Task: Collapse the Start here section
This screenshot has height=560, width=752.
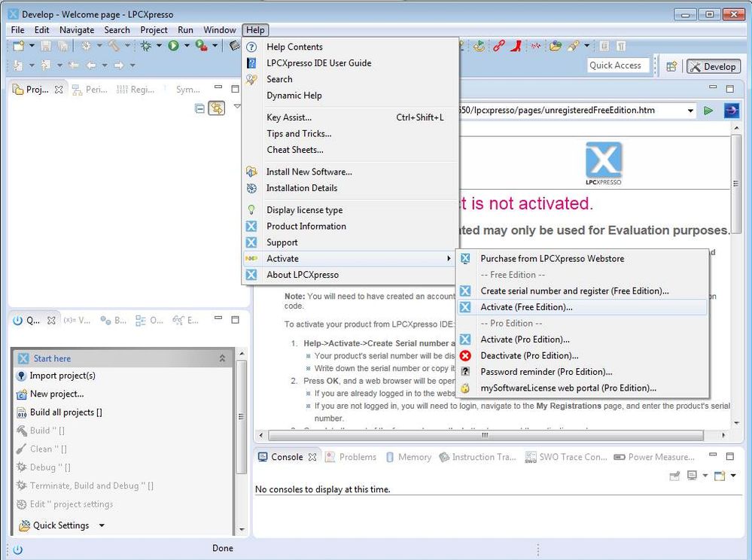Action: (222, 358)
